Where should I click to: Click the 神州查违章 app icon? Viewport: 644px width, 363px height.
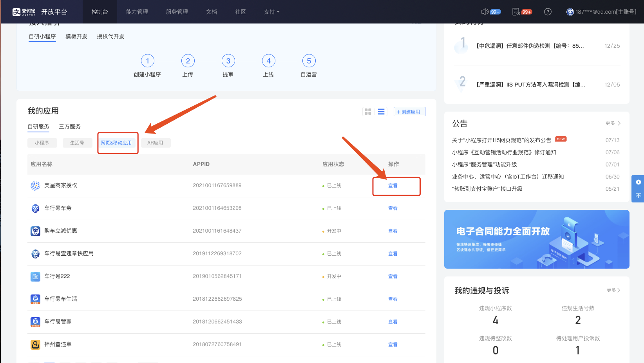pos(35,345)
